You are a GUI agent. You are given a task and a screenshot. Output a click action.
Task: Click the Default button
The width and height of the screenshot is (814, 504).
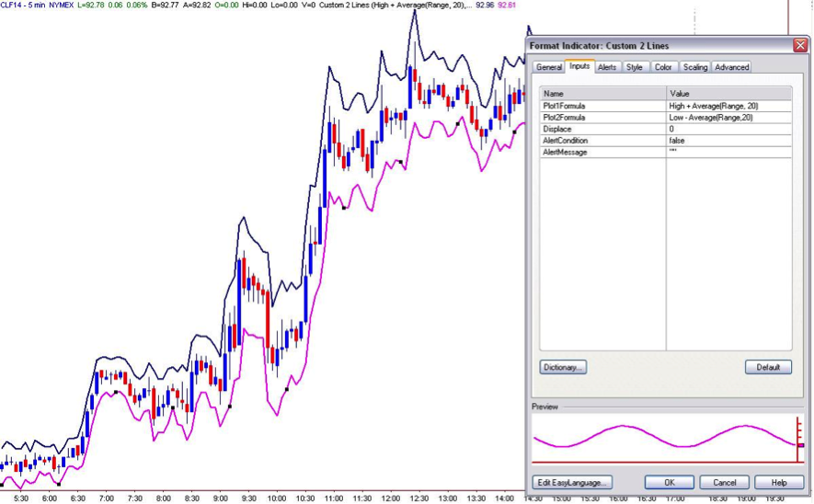click(x=768, y=367)
